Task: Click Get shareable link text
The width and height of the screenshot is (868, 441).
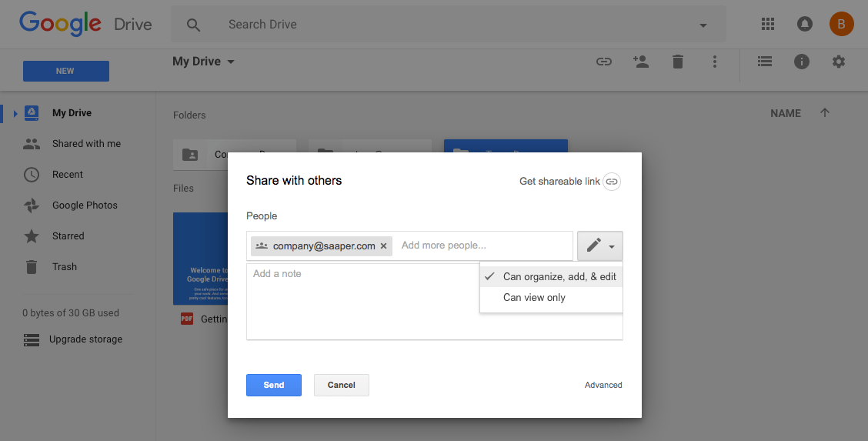Action: tap(559, 182)
